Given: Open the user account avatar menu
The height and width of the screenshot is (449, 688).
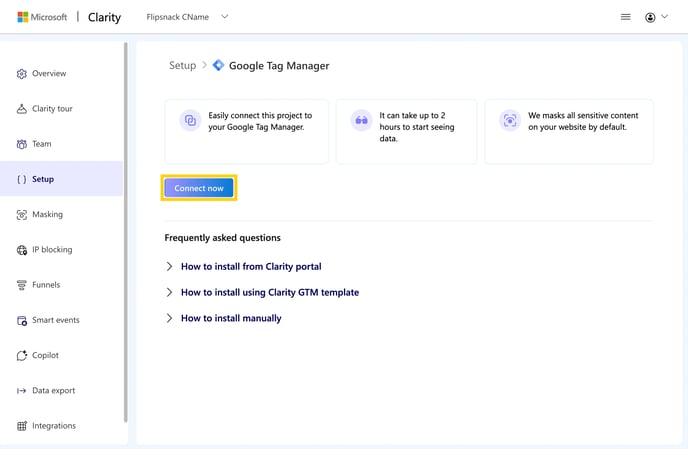Looking at the screenshot, I should tap(650, 17).
